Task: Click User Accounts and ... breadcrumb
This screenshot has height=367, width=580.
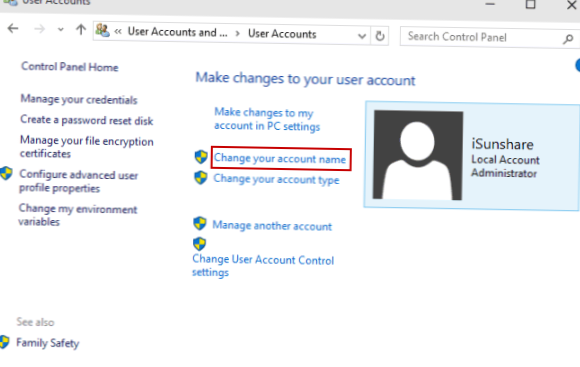Action: (x=178, y=32)
